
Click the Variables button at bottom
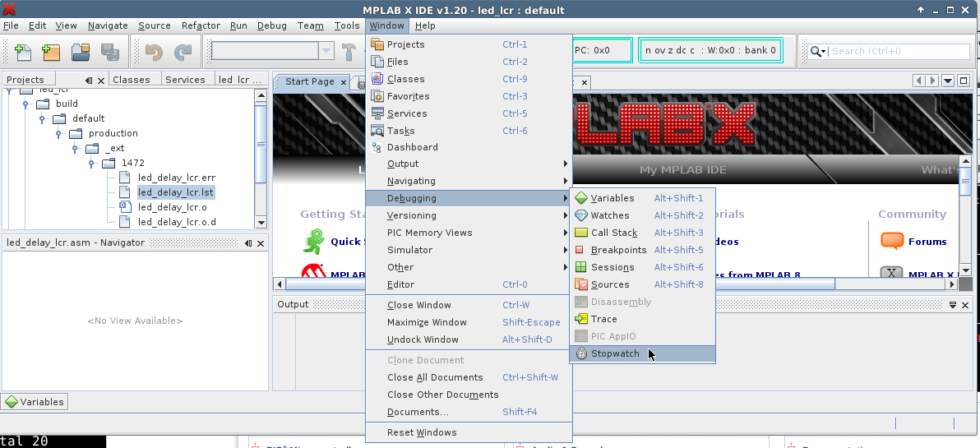[35, 402]
